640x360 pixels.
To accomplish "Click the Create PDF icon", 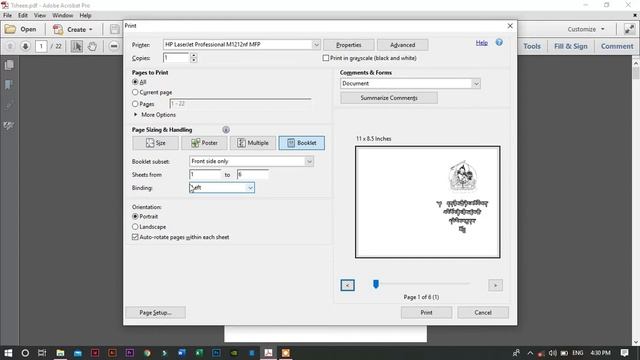I will [58, 29].
